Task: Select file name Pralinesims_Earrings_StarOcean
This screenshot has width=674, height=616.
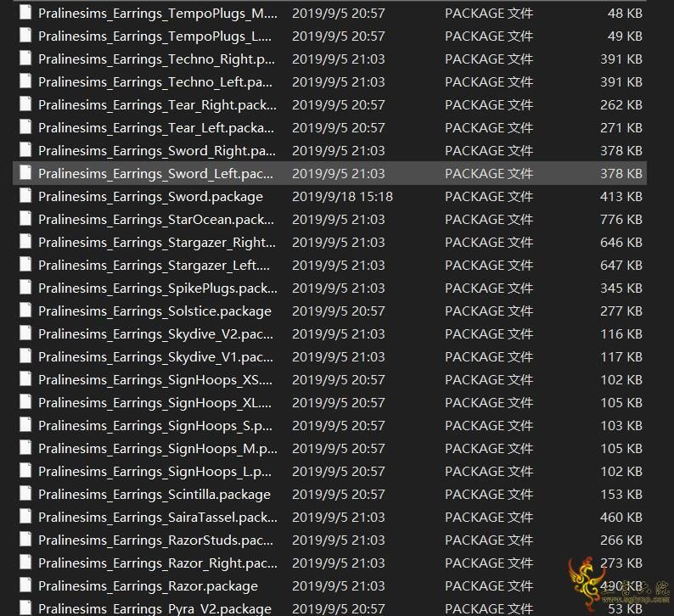Action: 156,220
